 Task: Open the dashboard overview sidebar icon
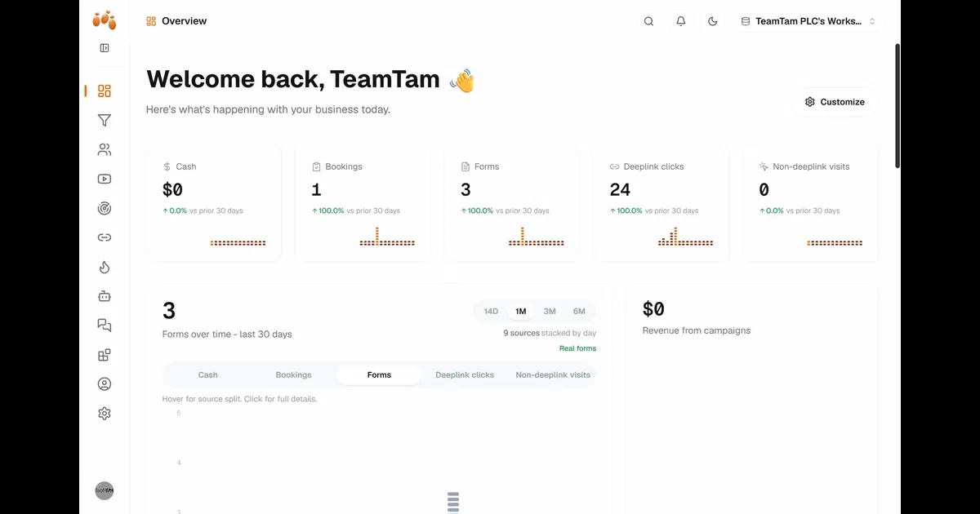105,91
